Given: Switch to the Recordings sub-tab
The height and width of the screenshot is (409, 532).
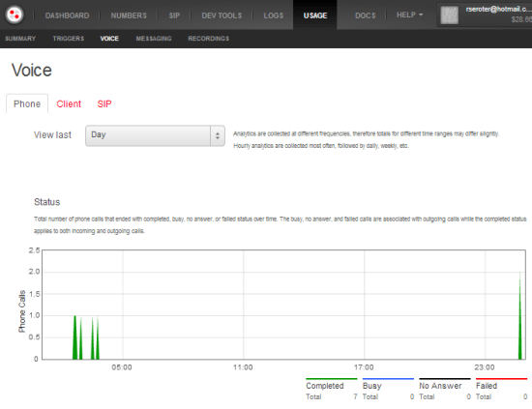Looking at the screenshot, I should click(209, 39).
